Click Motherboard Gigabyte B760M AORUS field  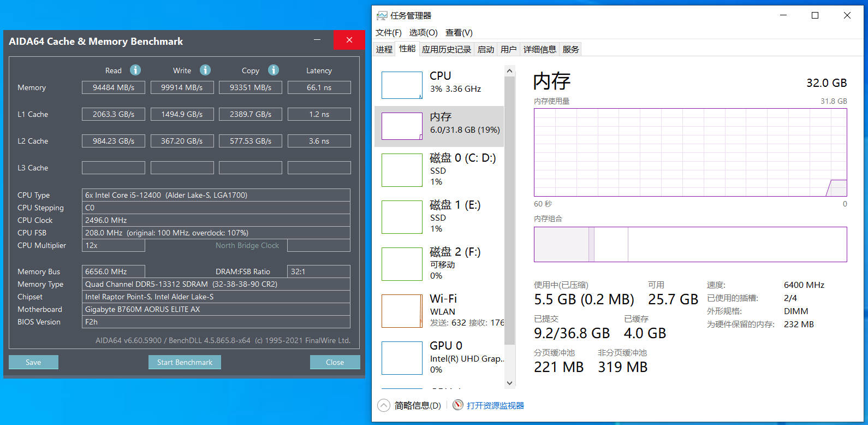(x=216, y=309)
